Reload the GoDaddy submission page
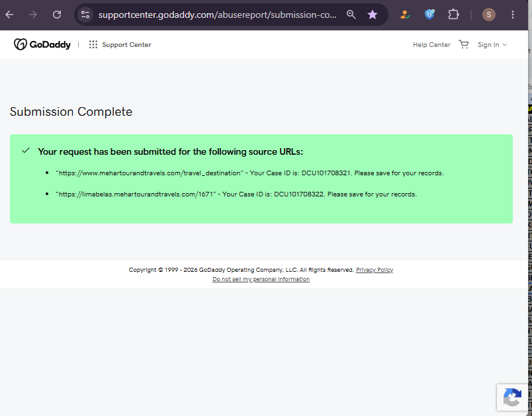The height and width of the screenshot is (416, 532). 57,15
